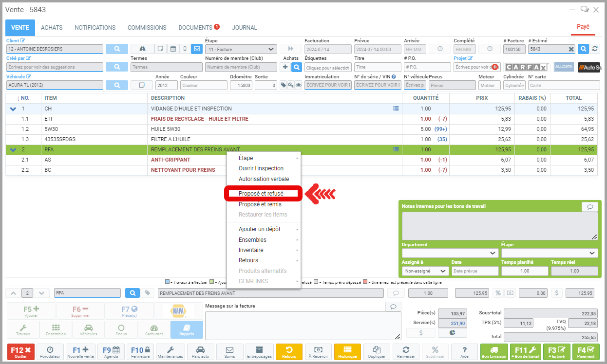The height and width of the screenshot is (364, 607).
Task: Click the search icon beside the Client field
Action: (117, 49)
